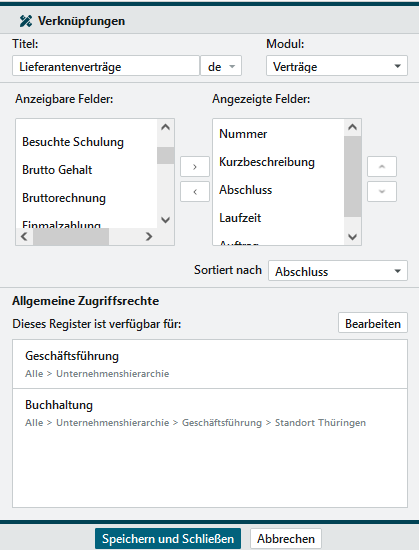Select the Buchhaltung access entry

pos(210,413)
